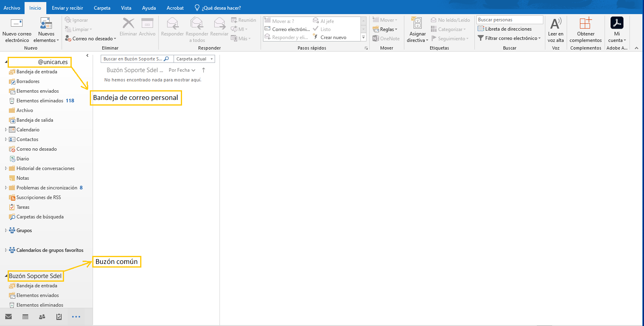The width and height of the screenshot is (644, 326).
Task: Open the Notas folder
Action: (x=23, y=178)
